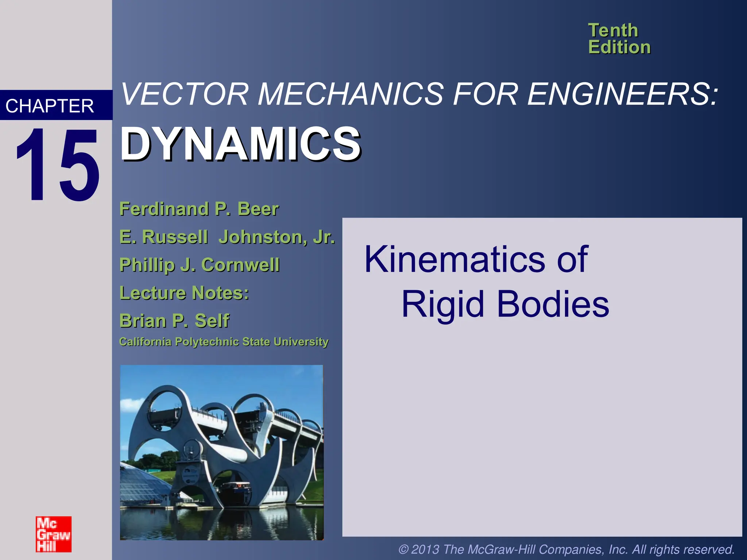Click the 2013 McGraw-Hill copyright notice

pyautogui.click(x=566, y=549)
